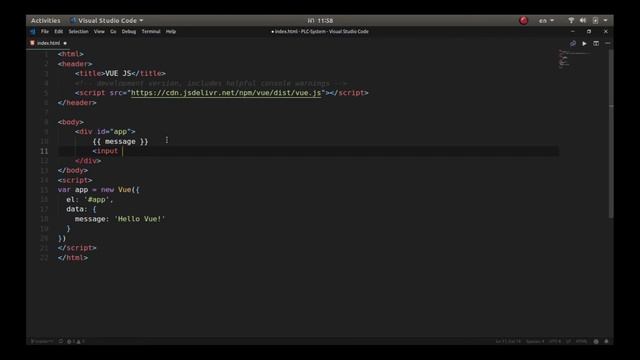Click the '<body>' opening tag text

pos(71,122)
